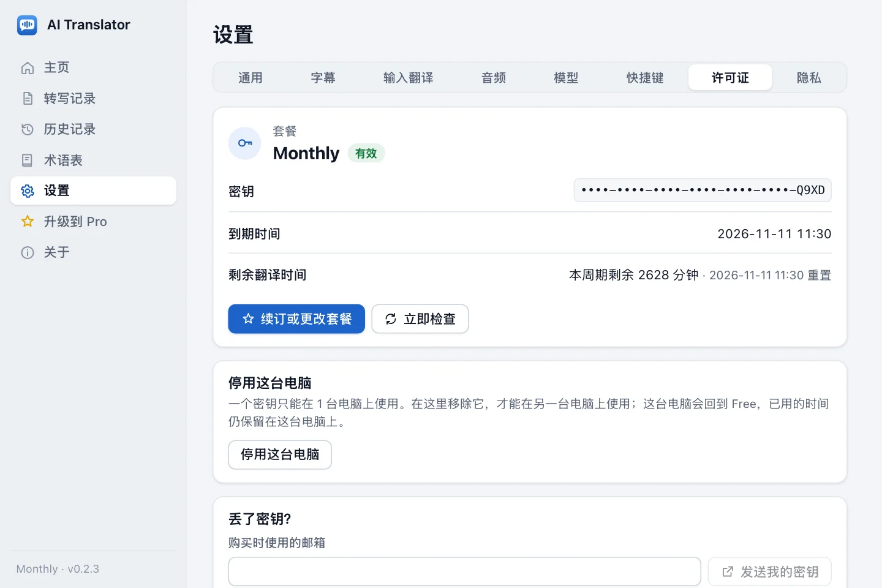Viewport: 882px width, 588px height.
Task: Click the 立即检查 button
Action: 420,319
